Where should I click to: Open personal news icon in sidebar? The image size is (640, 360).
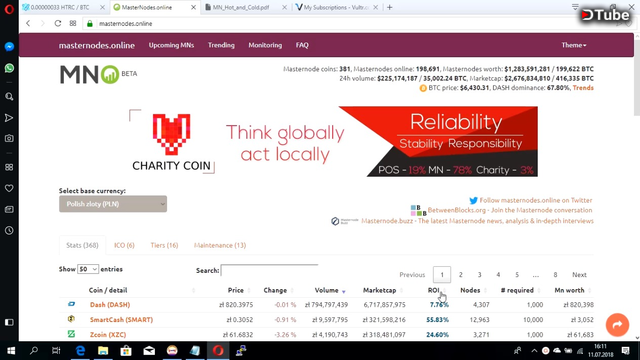point(9,209)
